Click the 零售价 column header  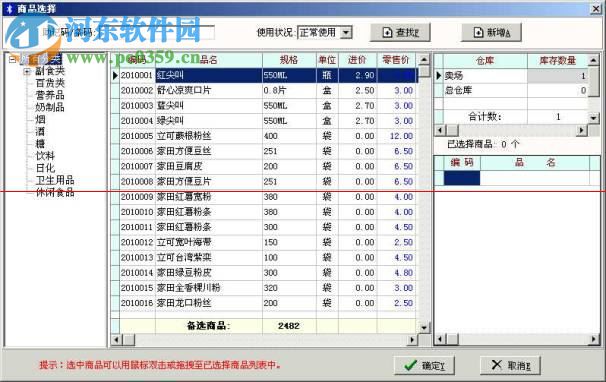click(396, 60)
